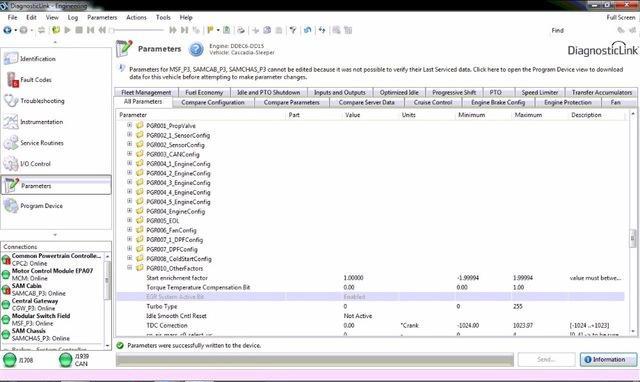Switch to the Fleet Management tab
The width and height of the screenshot is (640, 382).
pos(146,92)
